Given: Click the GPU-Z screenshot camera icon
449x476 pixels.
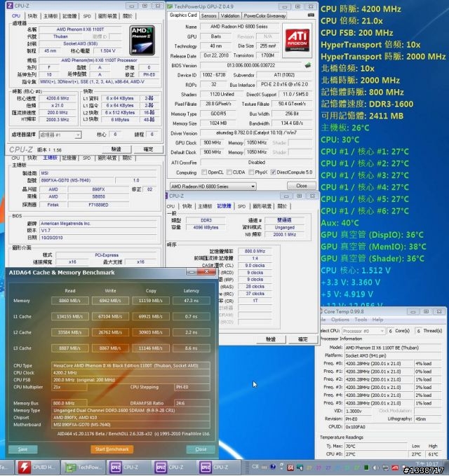Looking at the screenshot, I should click(x=311, y=15).
